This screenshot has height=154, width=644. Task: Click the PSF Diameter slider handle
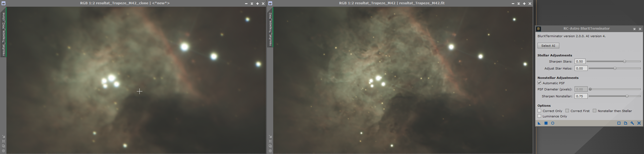pos(590,89)
